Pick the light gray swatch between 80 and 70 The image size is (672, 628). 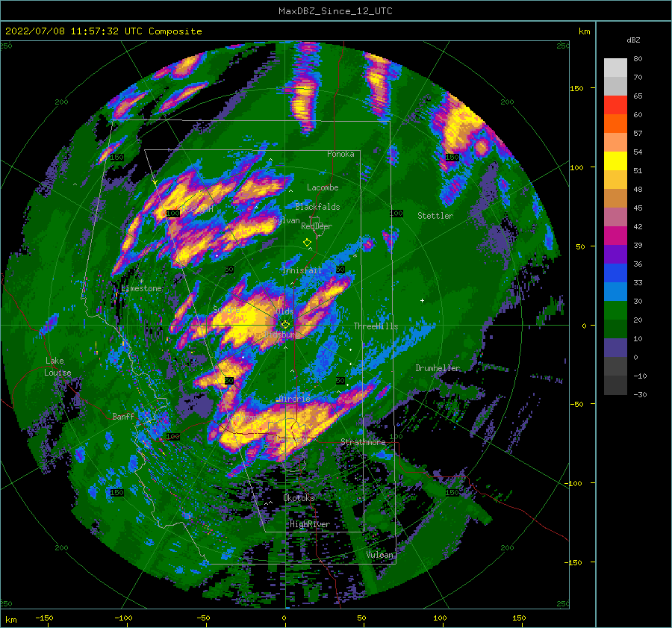click(x=615, y=68)
